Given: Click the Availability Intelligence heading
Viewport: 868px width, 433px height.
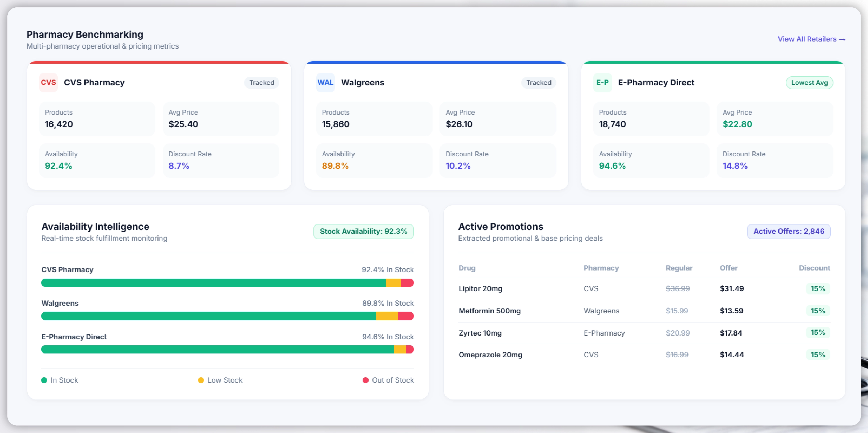Looking at the screenshot, I should click(x=95, y=227).
